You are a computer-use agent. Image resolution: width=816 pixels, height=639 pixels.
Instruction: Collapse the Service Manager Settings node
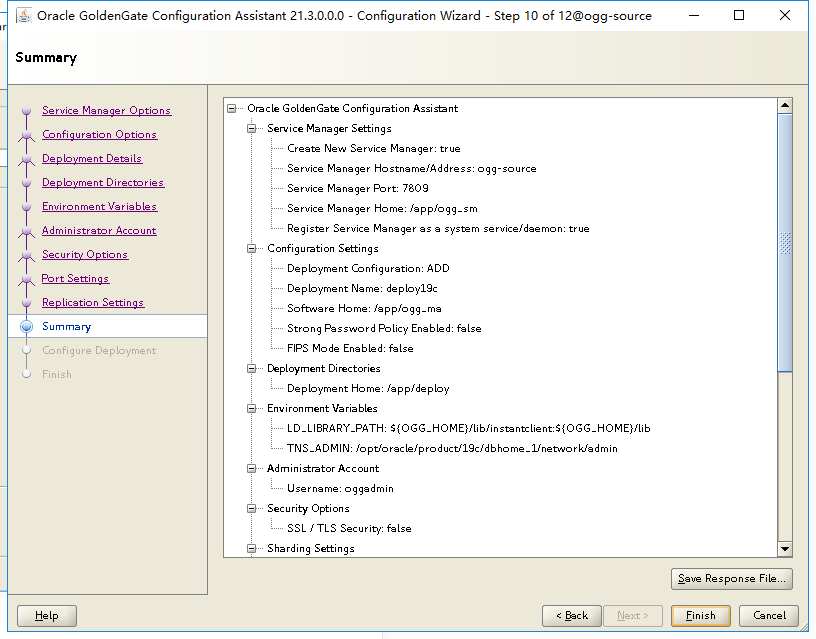click(252, 129)
